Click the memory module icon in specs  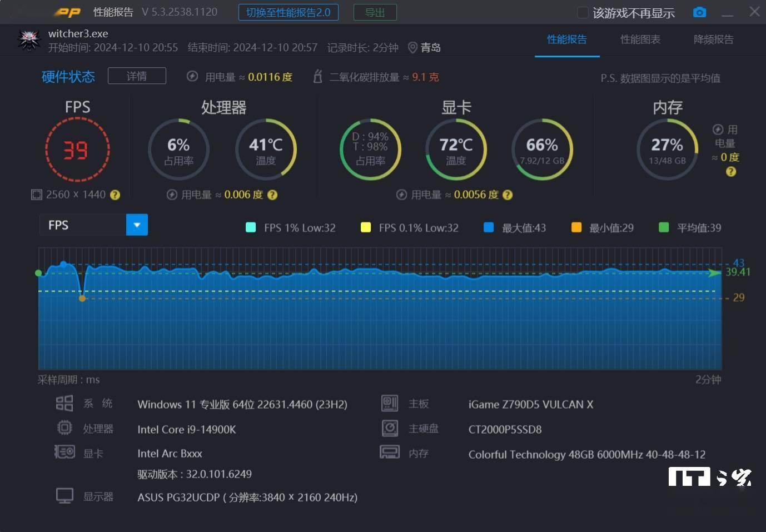(390, 452)
